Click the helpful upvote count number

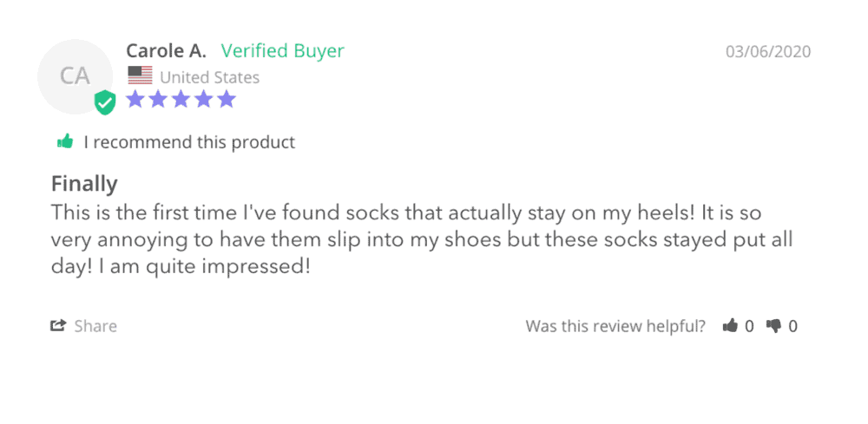[x=749, y=327]
